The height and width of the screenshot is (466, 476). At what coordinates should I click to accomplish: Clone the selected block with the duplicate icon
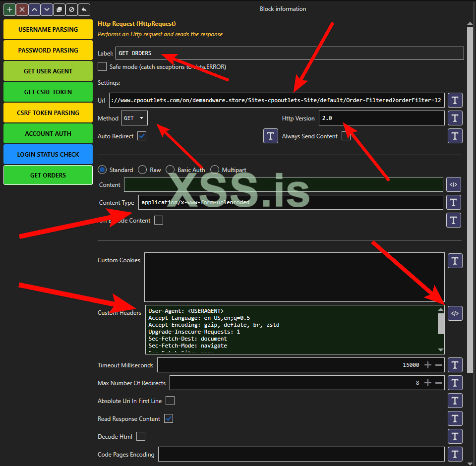point(59,10)
